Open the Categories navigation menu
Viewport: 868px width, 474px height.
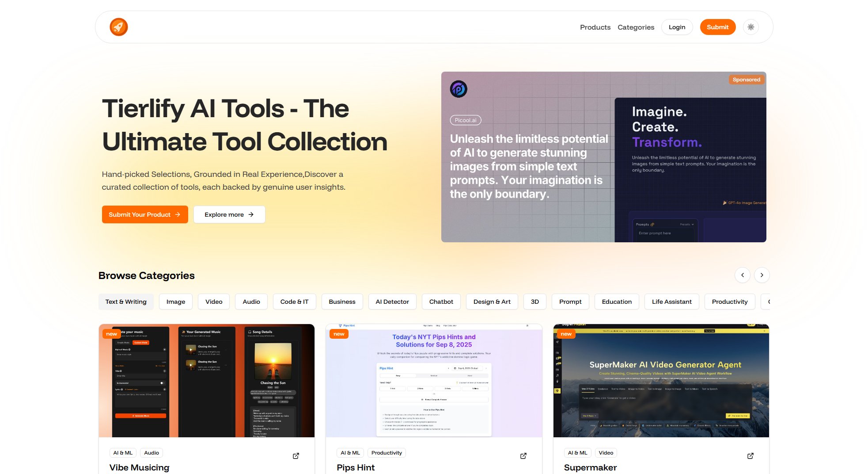point(636,27)
